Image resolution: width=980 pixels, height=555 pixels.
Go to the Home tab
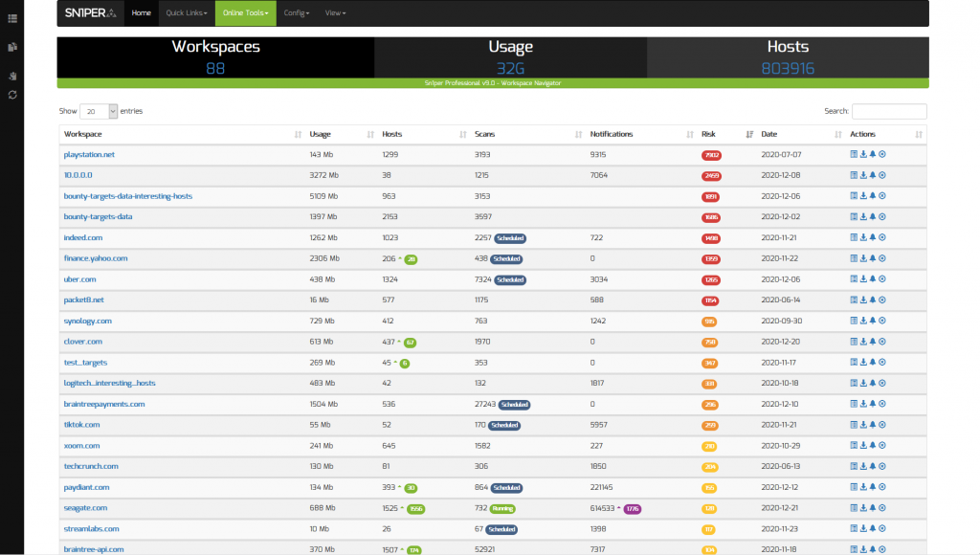click(x=141, y=13)
